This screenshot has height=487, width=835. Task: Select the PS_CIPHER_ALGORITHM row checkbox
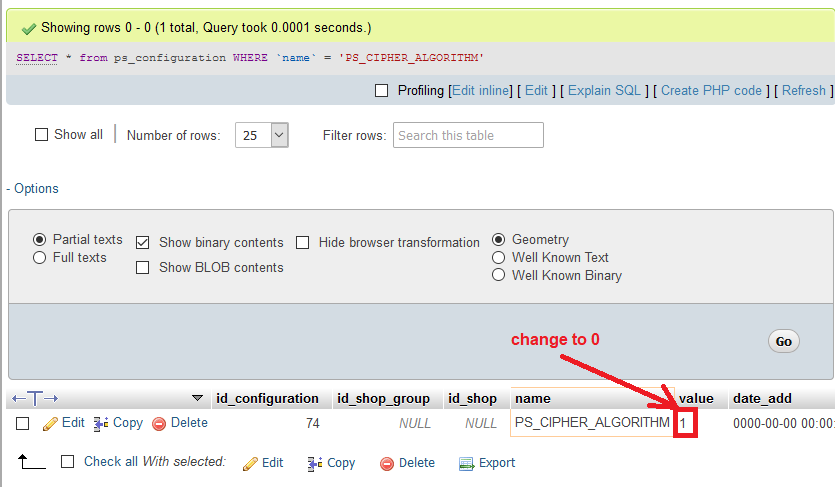click(22, 424)
